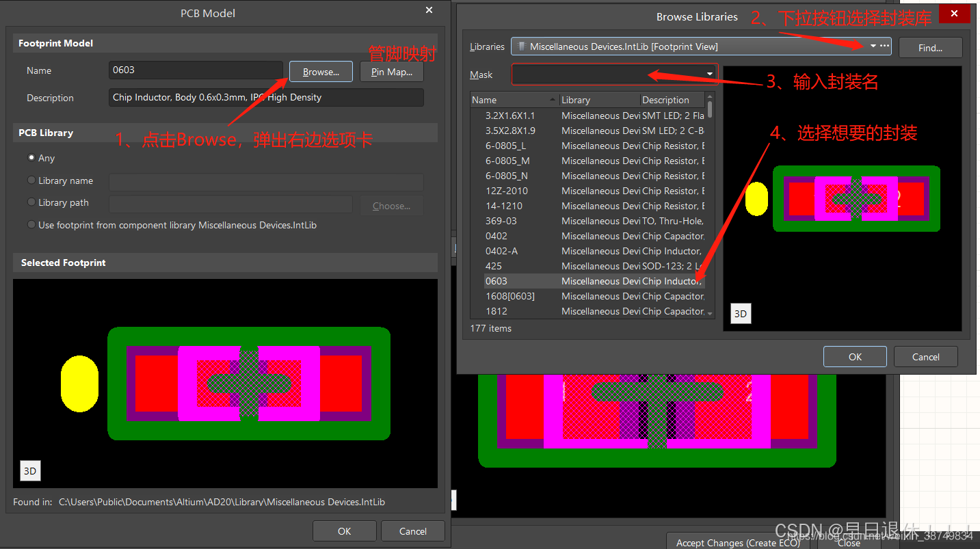The width and height of the screenshot is (980, 549).
Task: Select the 1608[0603] footprint row
Action: (587, 296)
